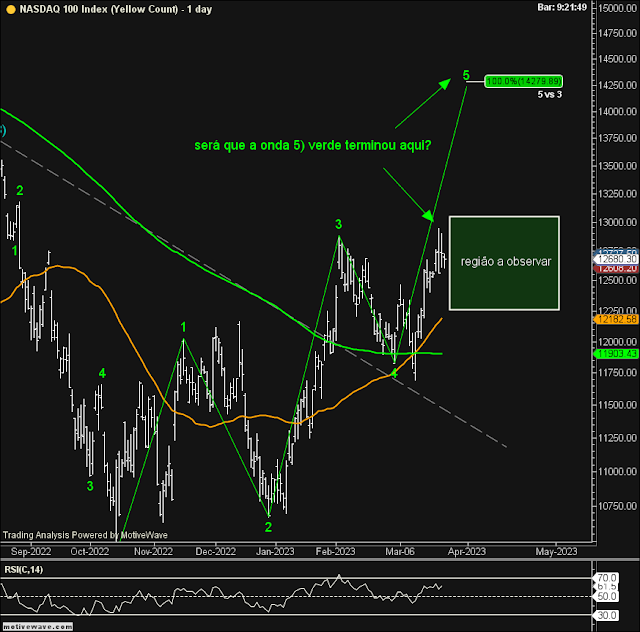Click wave 3 label below the October 2022 low
Image resolution: width=640 pixels, height=632 pixels.
tap(90, 486)
